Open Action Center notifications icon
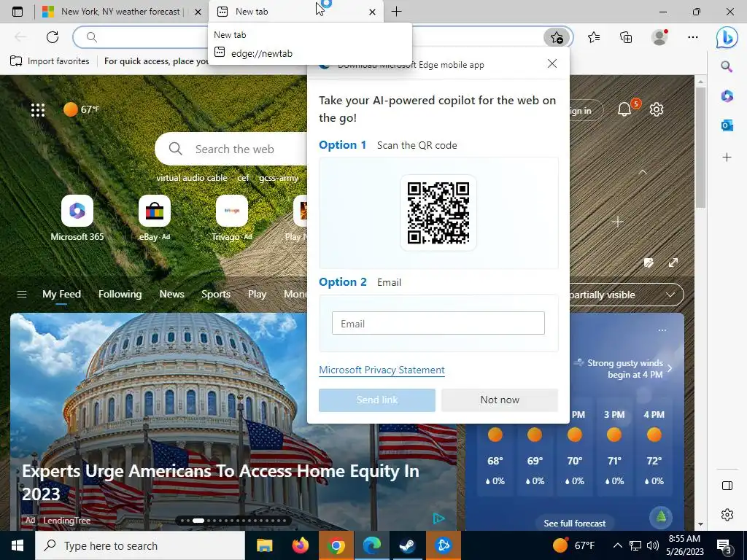The height and width of the screenshot is (560, 747). click(x=724, y=546)
